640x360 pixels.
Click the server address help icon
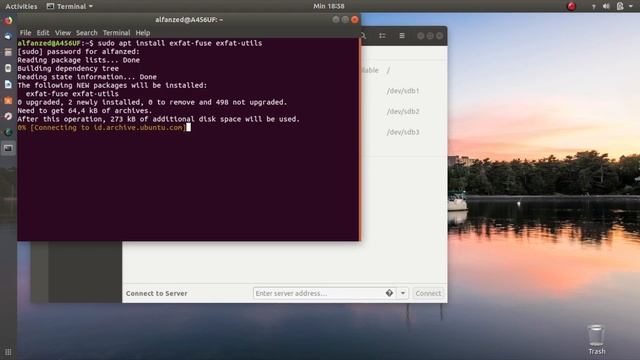(x=389, y=293)
